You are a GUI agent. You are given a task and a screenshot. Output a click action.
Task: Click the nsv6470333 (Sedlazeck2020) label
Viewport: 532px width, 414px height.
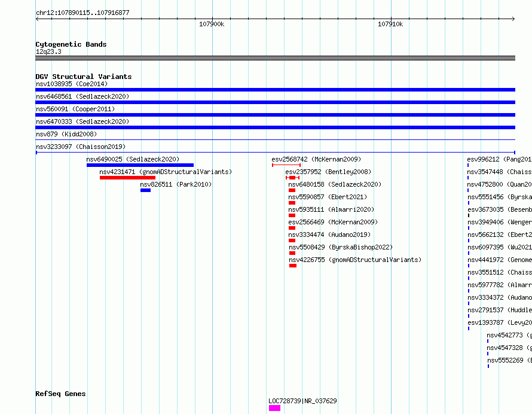[x=82, y=121]
